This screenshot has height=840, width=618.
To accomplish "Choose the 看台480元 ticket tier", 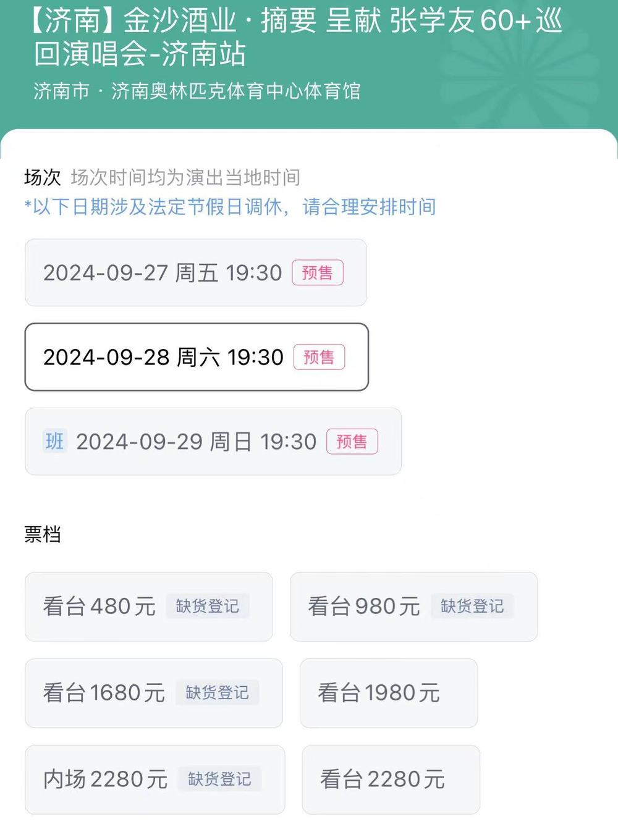I will coord(149,607).
